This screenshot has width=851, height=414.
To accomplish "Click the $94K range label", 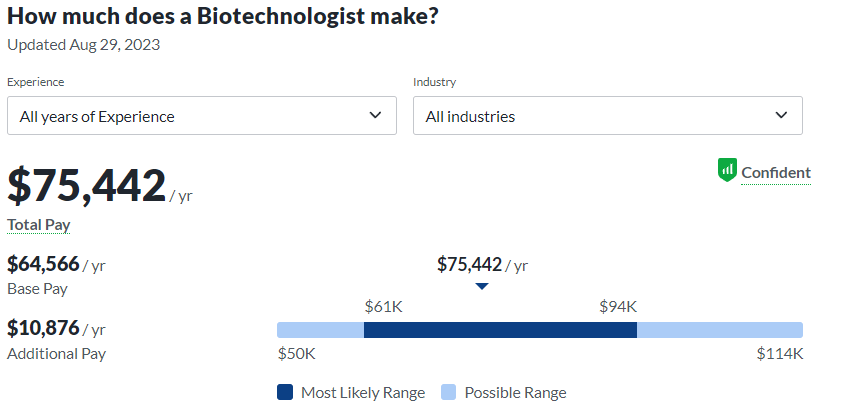I will point(618,306).
